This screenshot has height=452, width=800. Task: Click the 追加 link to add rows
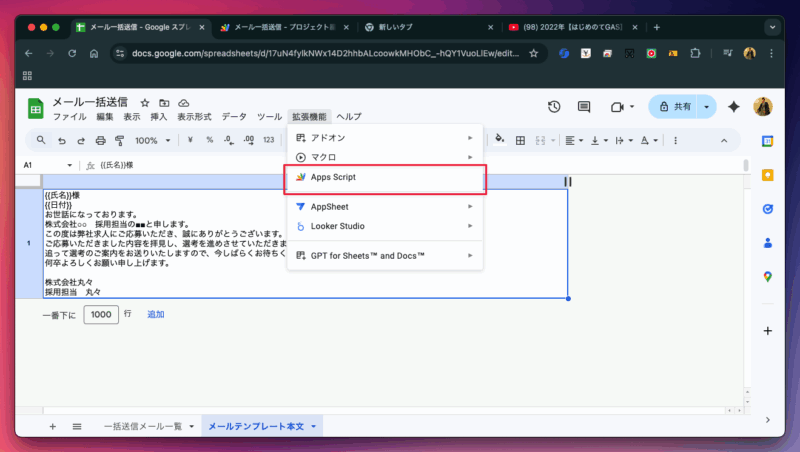(156, 314)
